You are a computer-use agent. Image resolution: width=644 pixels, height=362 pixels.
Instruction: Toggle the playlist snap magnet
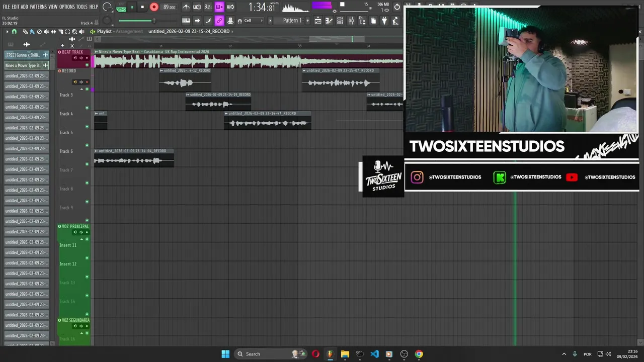coord(14,32)
